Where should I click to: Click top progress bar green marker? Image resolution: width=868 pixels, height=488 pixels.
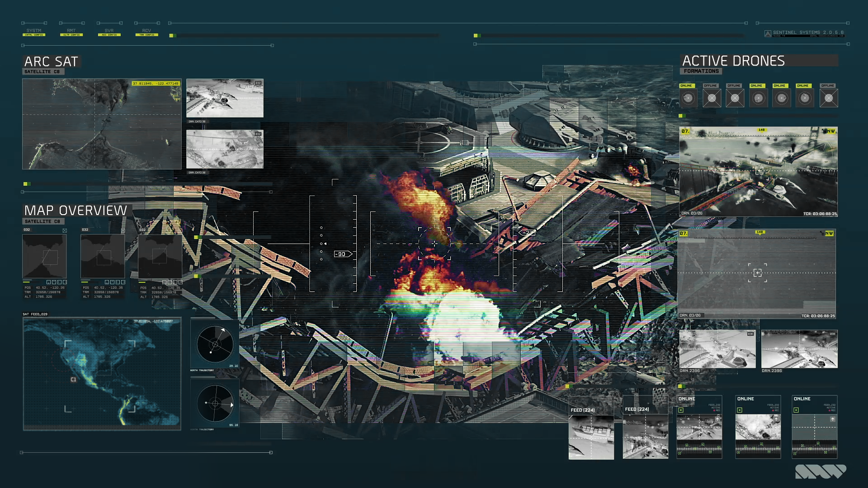(172, 35)
